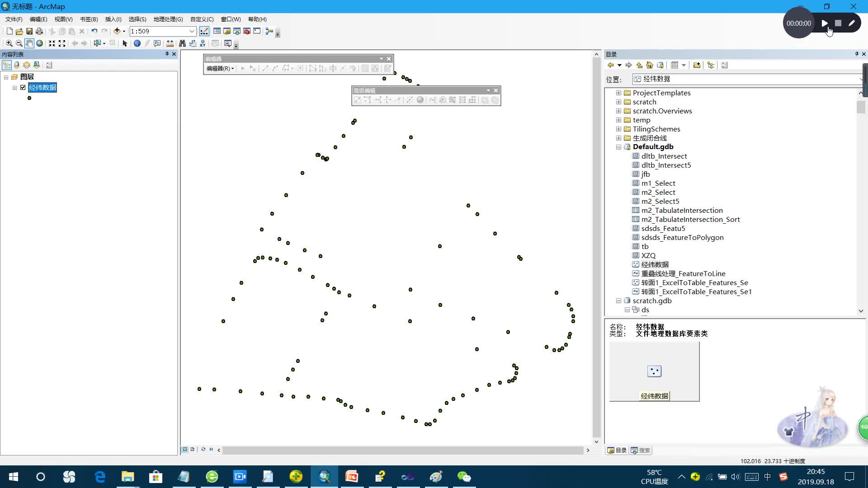Viewport: 868px width, 488px height.
Task: Uncheck the 经纬数据 layer visibility
Action: [x=23, y=88]
